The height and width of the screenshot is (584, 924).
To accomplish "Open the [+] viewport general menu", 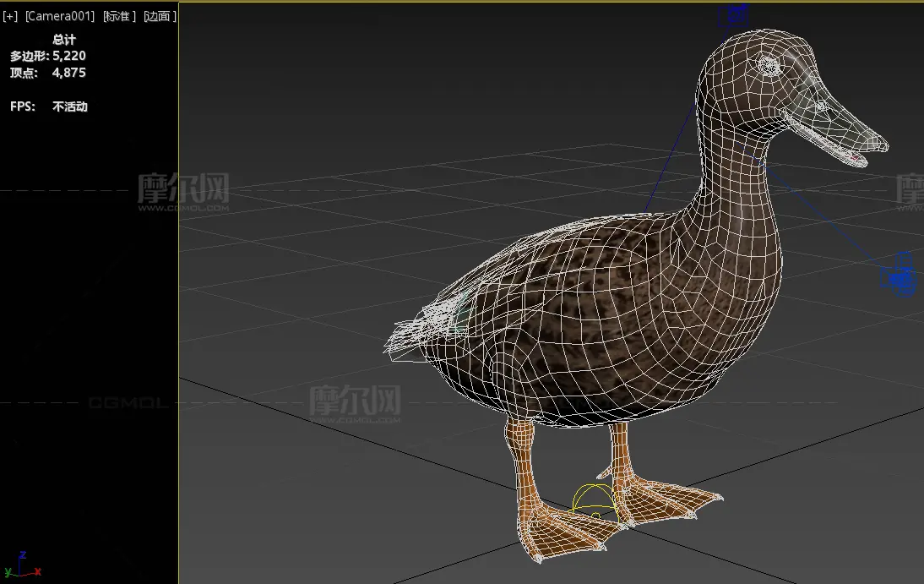I will [10, 16].
